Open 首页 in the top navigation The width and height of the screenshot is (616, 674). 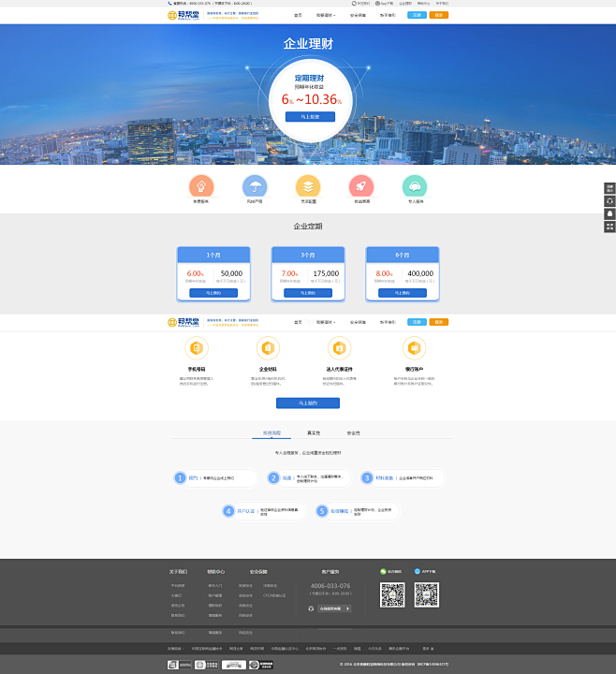tap(298, 15)
